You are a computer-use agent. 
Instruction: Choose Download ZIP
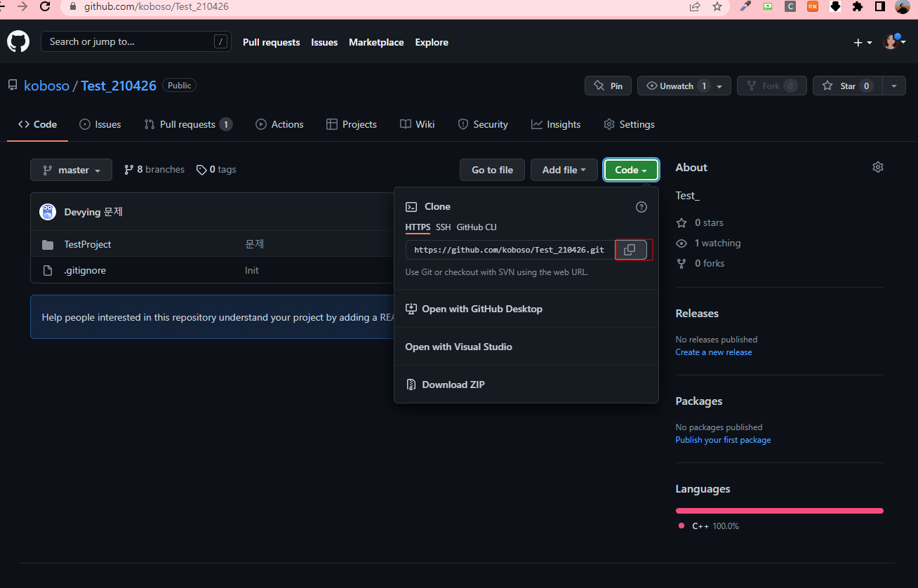point(526,385)
